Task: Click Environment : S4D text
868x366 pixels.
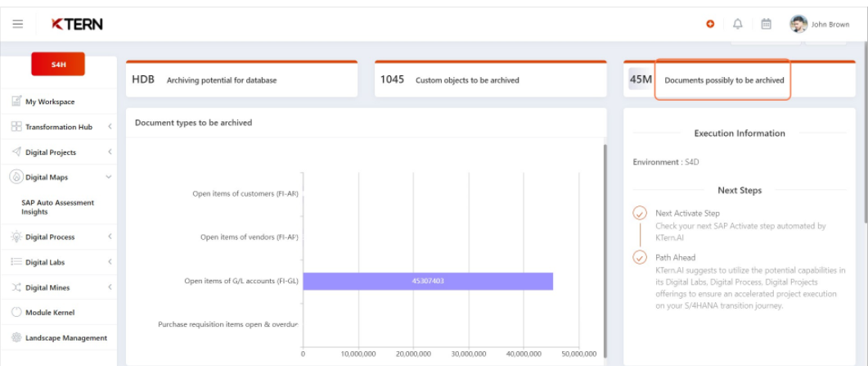Action: (x=666, y=162)
